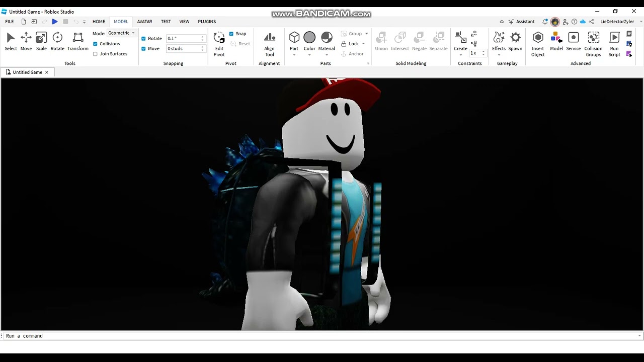Click the Rotate increment field
Image resolution: width=644 pixels, height=362 pixels.
point(186,39)
